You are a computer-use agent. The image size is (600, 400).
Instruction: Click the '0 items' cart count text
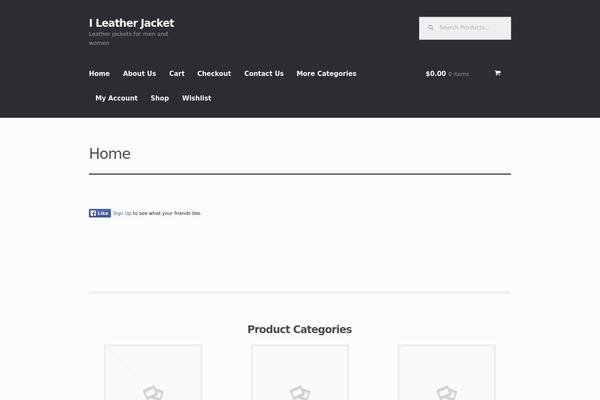tap(458, 74)
